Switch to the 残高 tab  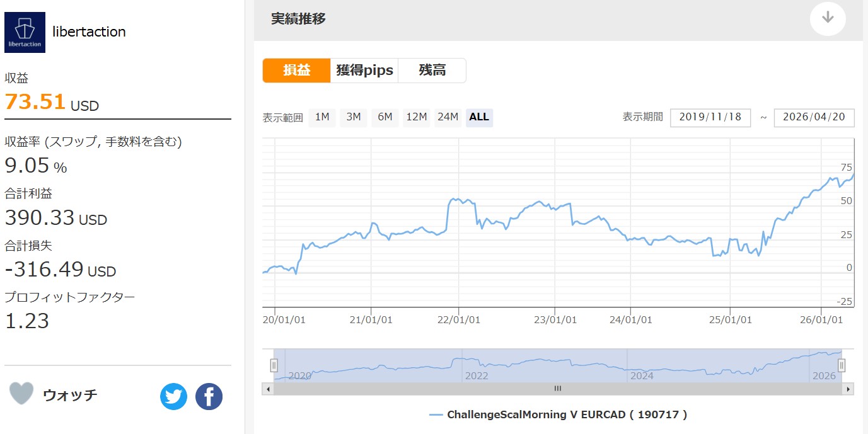coord(432,71)
